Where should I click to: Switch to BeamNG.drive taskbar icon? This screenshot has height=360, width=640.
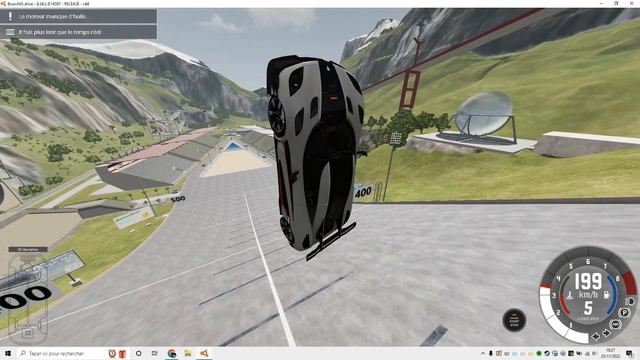204,353
